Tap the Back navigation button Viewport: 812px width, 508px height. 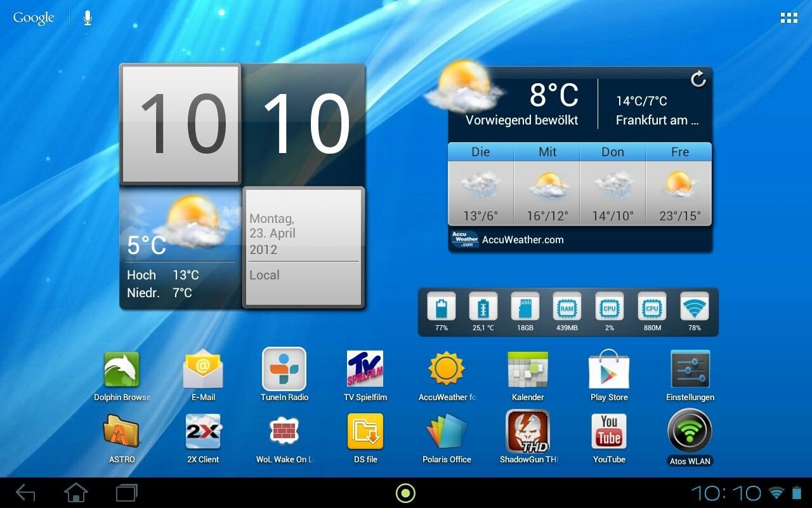click(25, 493)
